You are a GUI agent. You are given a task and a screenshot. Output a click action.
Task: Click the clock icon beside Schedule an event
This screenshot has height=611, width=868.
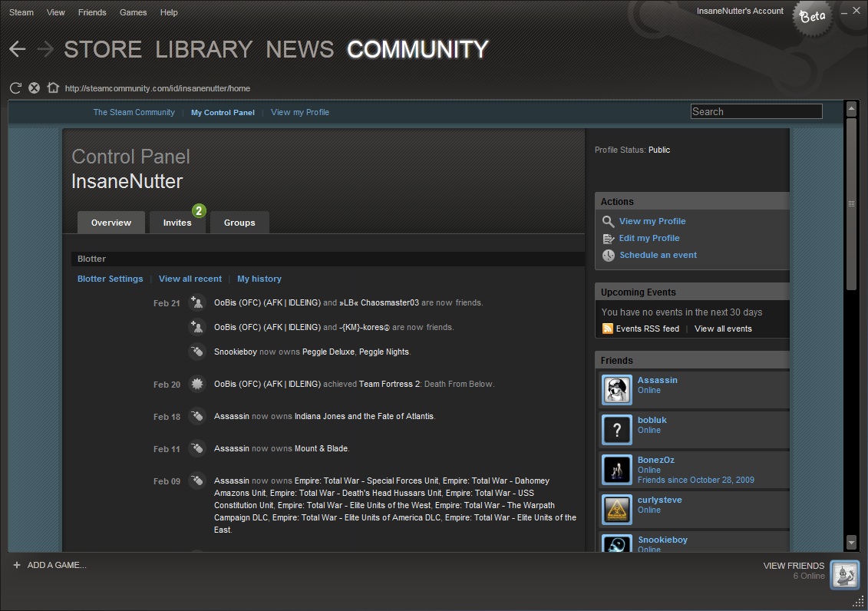(x=609, y=255)
